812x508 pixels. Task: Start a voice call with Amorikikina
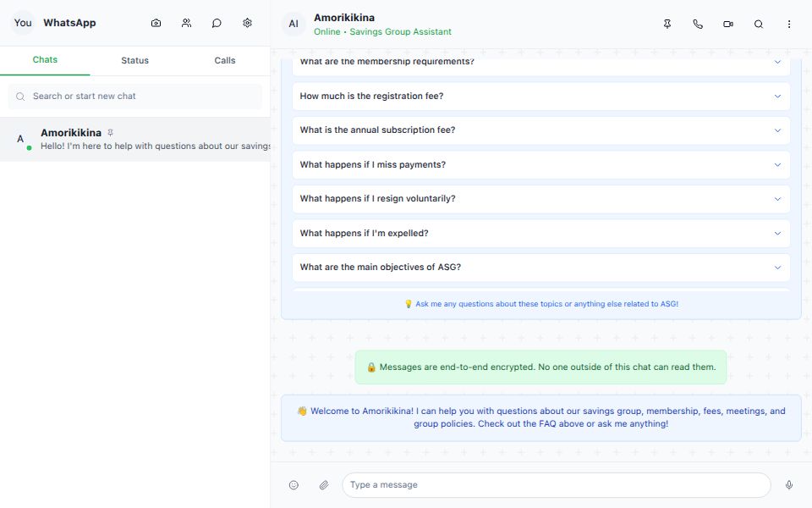coord(698,24)
